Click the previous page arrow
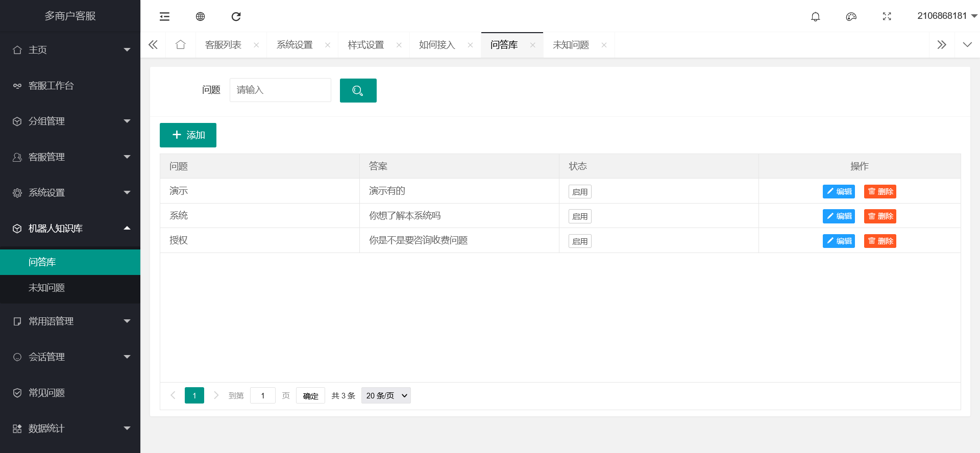The width and height of the screenshot is (980, 453). pyautogui.click(x=173, y=395)
